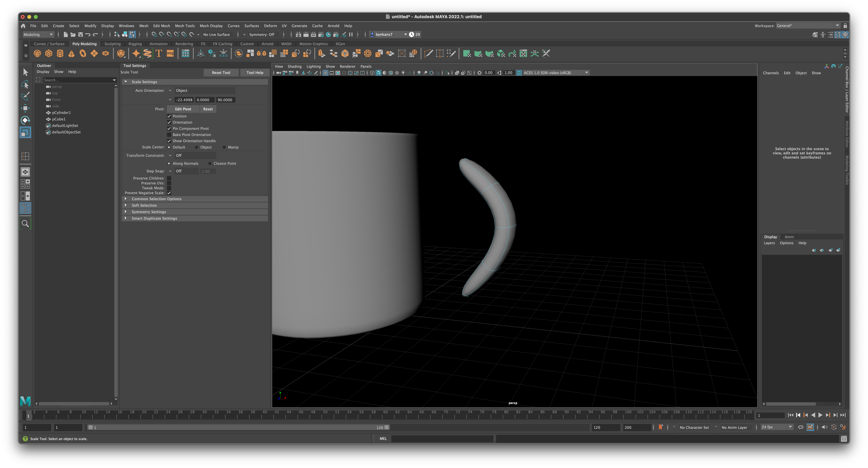Select Manip scale center radio button
The width and height of the screenshot is (868, 468).
coord(224,147)
